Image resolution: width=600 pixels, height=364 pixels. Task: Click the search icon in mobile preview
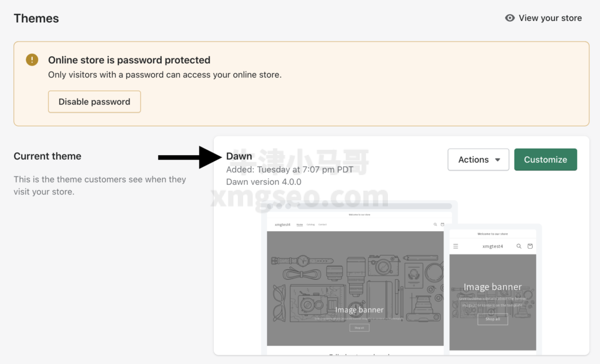tap(519, 246)
